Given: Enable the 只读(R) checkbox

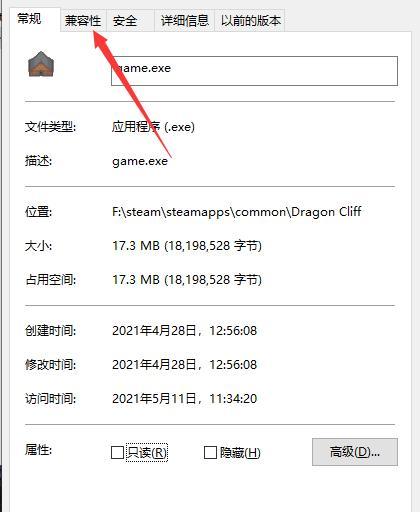Looking at the screenshot, I should (117, 453).
